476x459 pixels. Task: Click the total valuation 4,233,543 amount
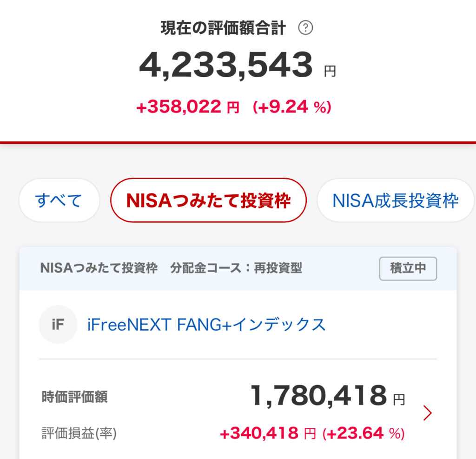[x=226, y=66]
